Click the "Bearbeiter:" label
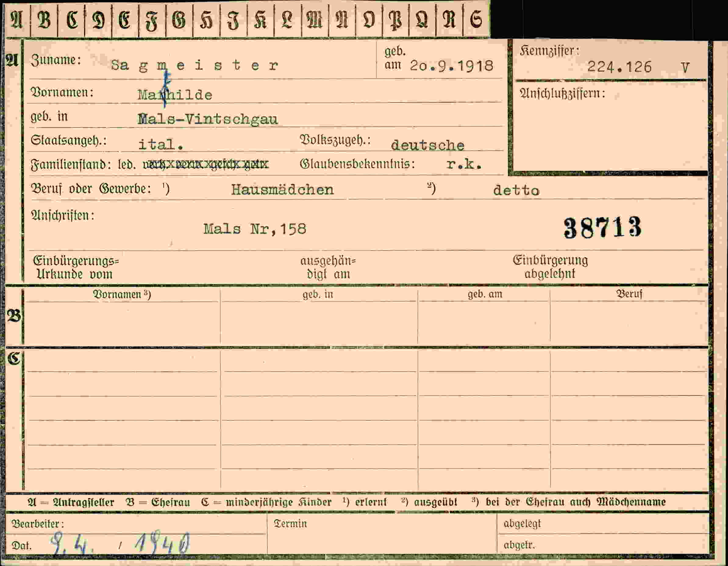Image resolution: width=728 pixels, height=566 pixels. point(38,524)
